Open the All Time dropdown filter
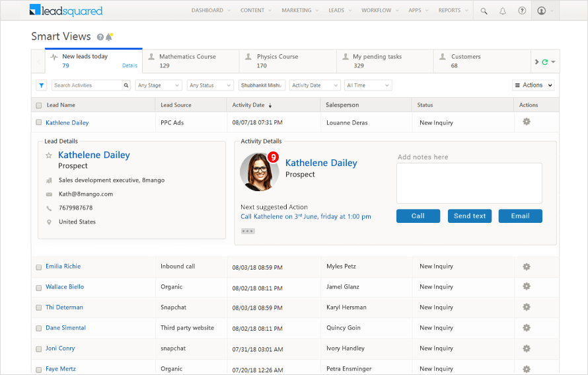Screen dimensions: 588x375 click(x=368, y=85)
